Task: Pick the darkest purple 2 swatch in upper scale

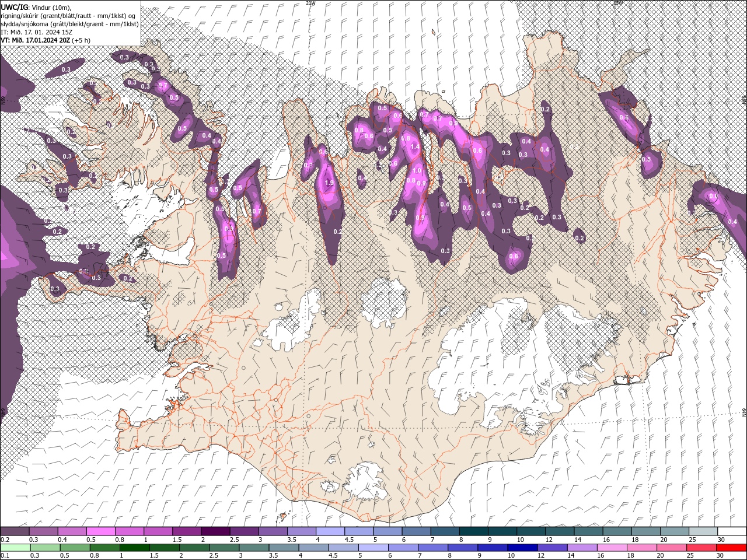Action: 215,531
